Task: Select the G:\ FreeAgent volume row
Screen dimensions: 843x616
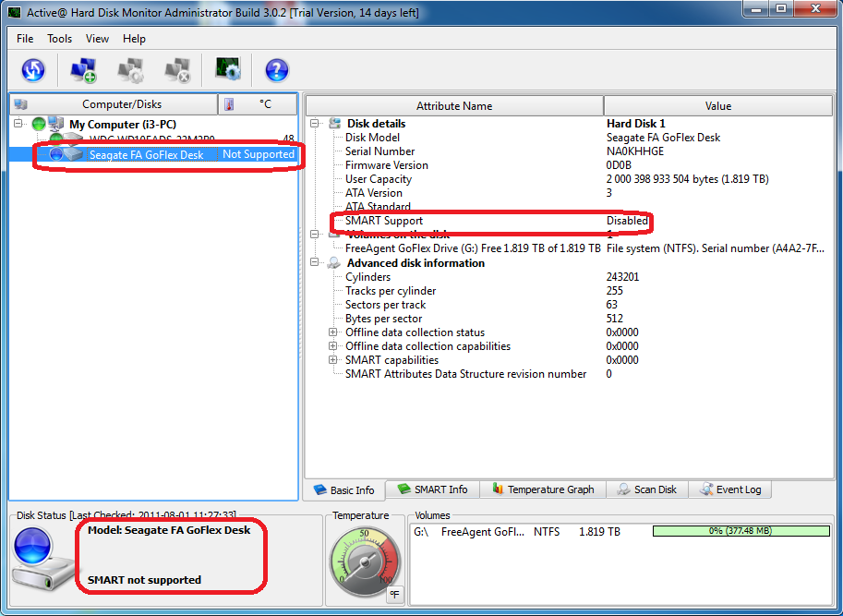Action: point(621,532)
